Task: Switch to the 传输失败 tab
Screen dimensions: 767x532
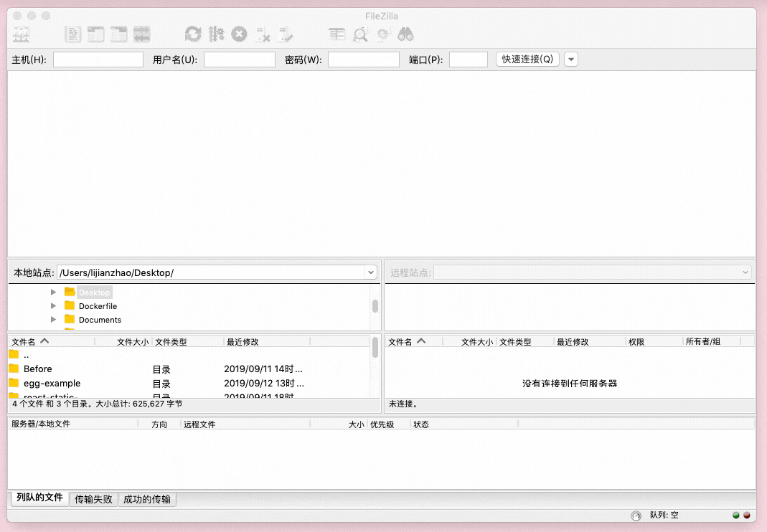Action: coord(93,499)
